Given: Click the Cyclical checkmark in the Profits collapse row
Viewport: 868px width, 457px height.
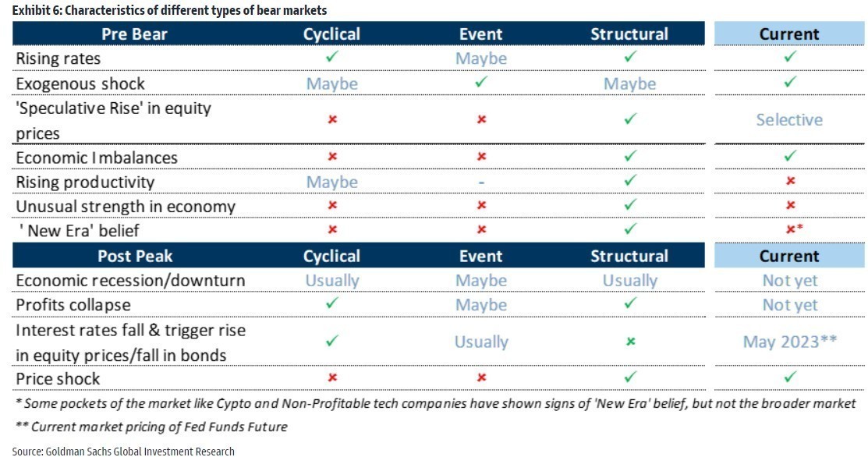Looking at the screenshot, I should tap(332, 303).
